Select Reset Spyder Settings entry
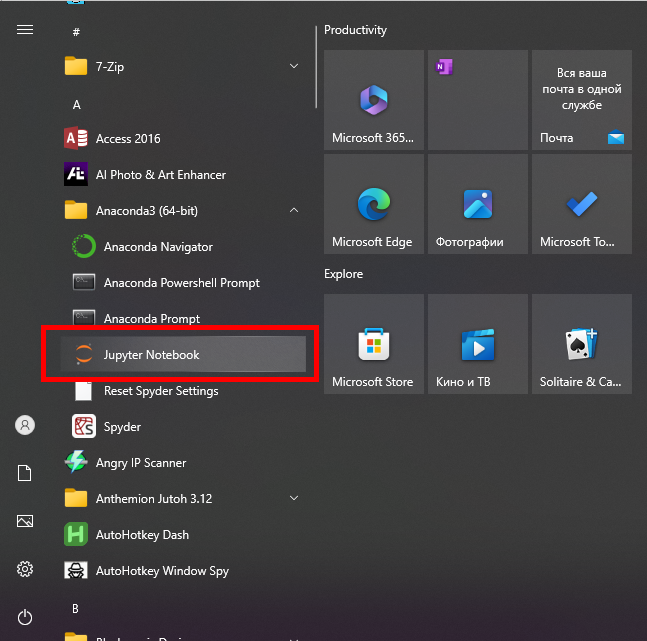The width and height of the screenshot is (647, 641). (x=160, y=391)
